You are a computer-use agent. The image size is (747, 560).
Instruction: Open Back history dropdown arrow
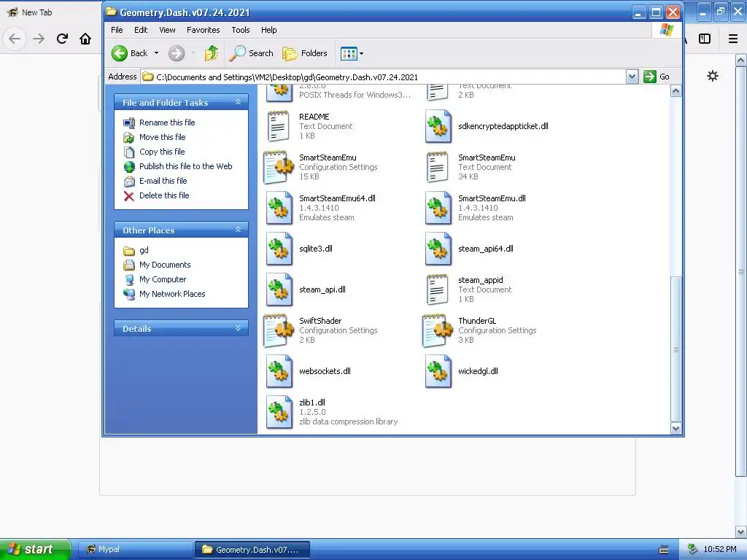156,53
